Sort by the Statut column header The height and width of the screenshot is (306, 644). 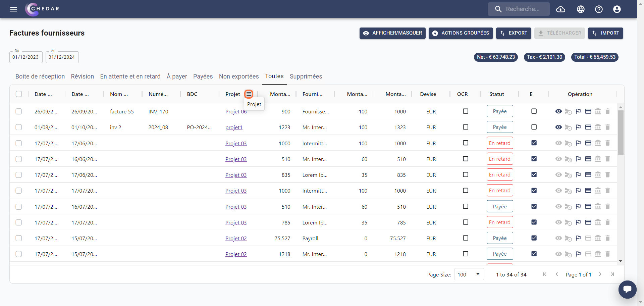pos(497,94)
